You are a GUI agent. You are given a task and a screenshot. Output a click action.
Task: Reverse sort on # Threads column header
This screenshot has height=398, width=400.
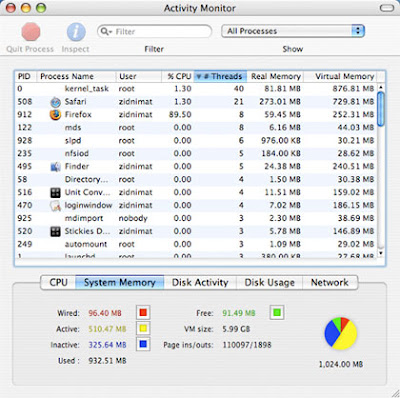point(220,76)
